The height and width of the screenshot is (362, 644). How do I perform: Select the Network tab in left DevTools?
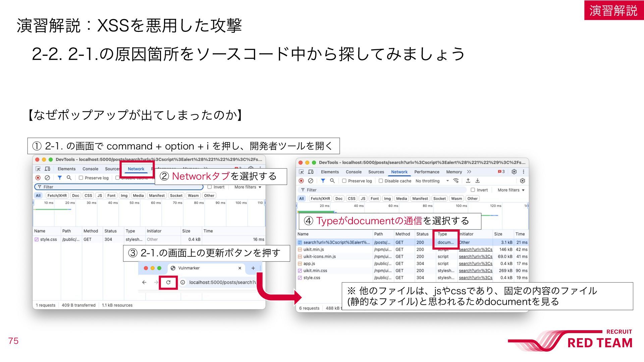pyautogui.click(x=136, y=169)
